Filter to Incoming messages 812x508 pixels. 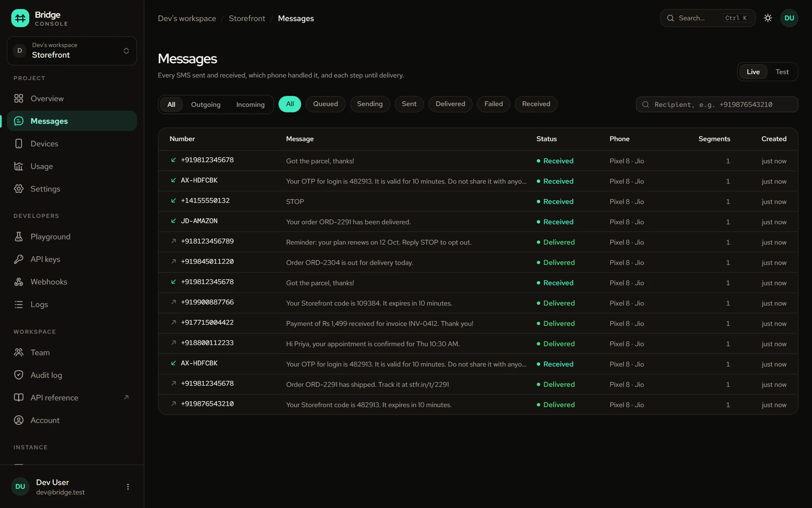(x=250, y=105)
